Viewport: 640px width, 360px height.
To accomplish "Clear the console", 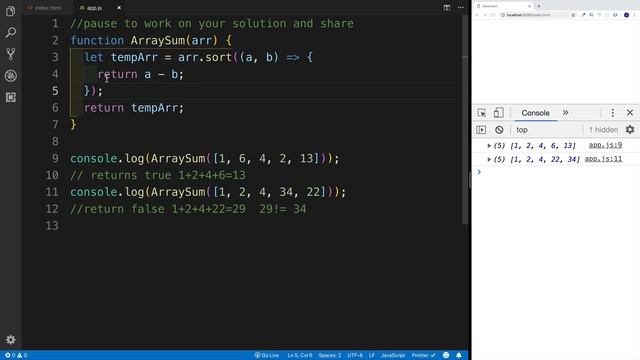I will (x=499, y=130).
